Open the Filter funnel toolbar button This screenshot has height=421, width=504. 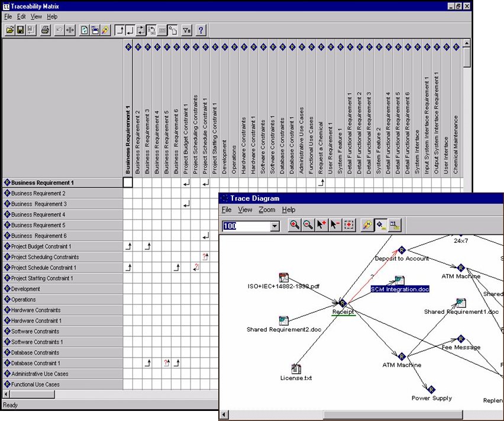(187, 30)
